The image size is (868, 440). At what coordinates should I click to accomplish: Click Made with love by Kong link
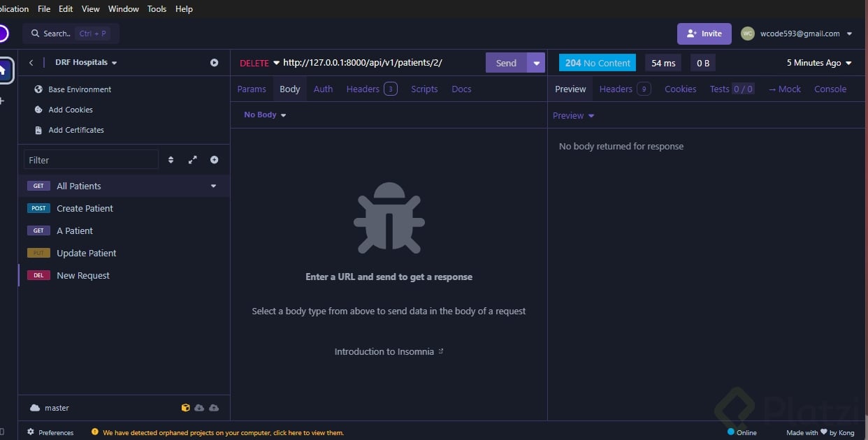click(x=820, y=432)
